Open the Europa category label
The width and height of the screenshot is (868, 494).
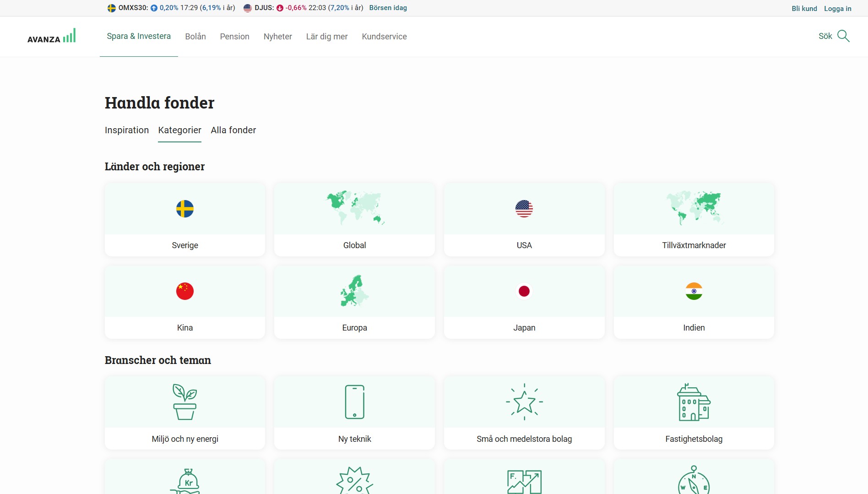tap(355, 328)
